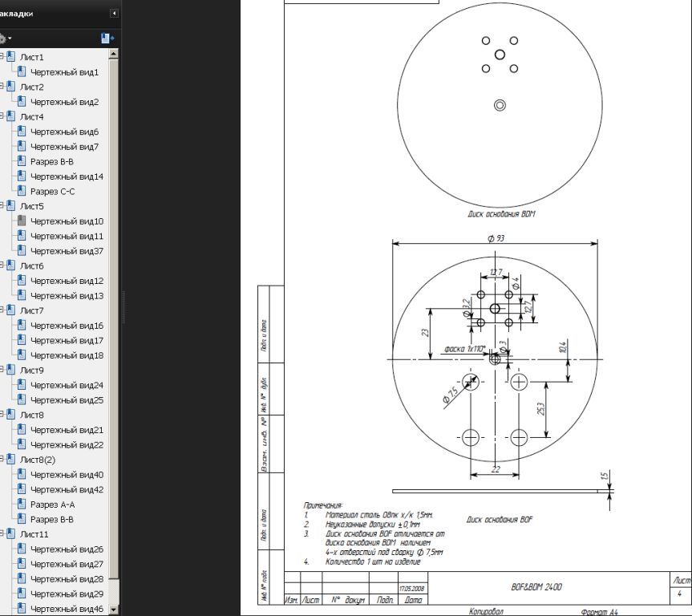The width and height of the screenshot is (692, 616).
Task: Click the gray icon beside Чертежный вид10
Action: [x=22, y=221]
